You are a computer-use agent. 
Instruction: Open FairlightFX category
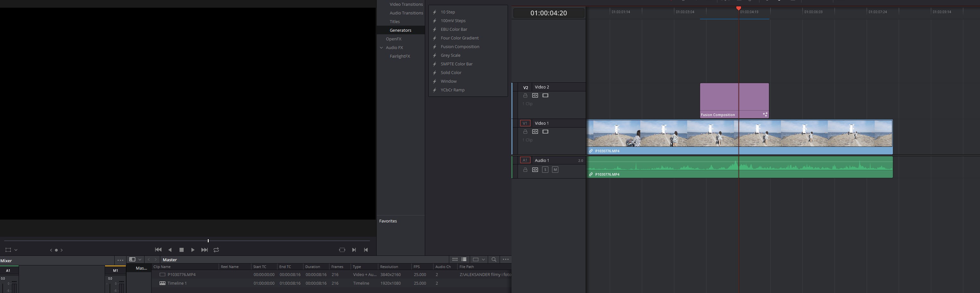399,56
